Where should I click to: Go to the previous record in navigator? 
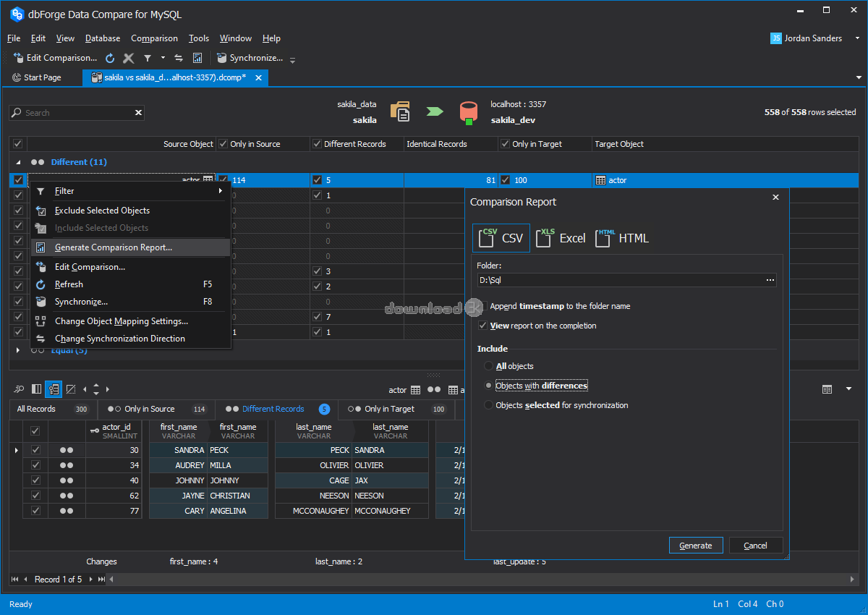26,580
